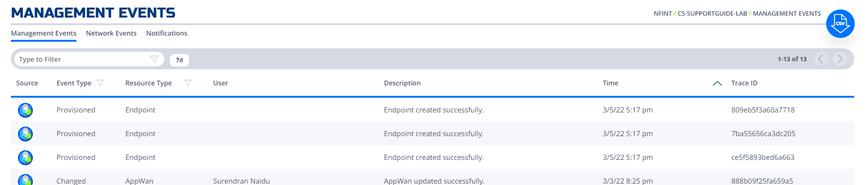Image resolution: width=868 pixels, height=185 pixels.
Task: Select the Management Events tab
Action: [44, 33]
